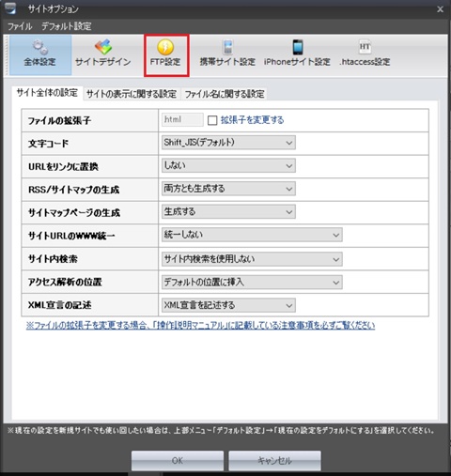This screenshot has height=476, width=451.
Task: Click the ファイルの拡張子 row label
Action: (59, 120)
